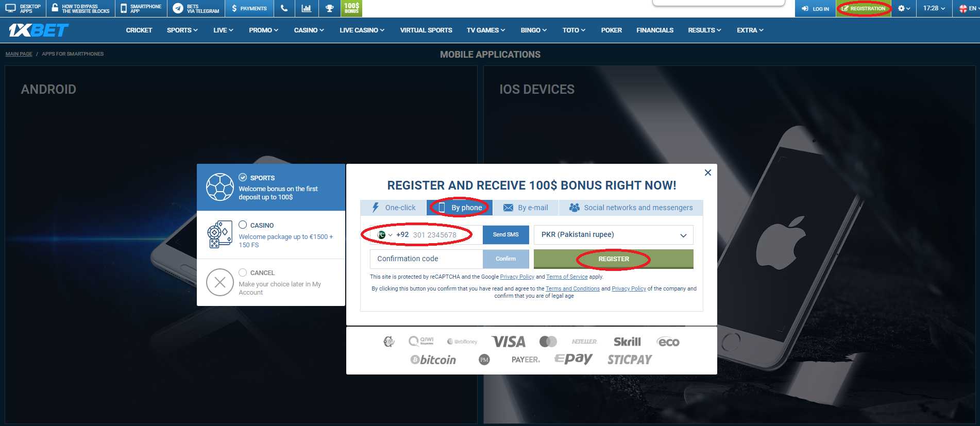Image resolution: width=980 pixels, height=426 pixels.
Task: Select the Sports bonus radio option
Action: (243, 177)
